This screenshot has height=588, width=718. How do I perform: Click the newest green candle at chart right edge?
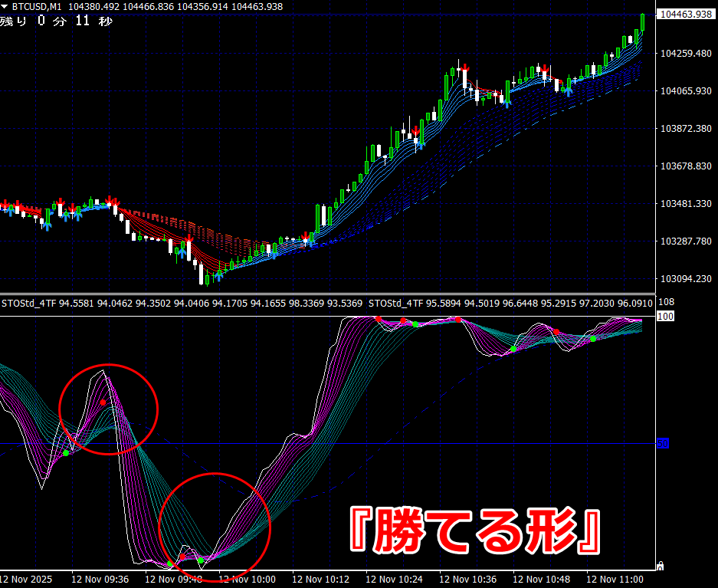pos(643,21)
